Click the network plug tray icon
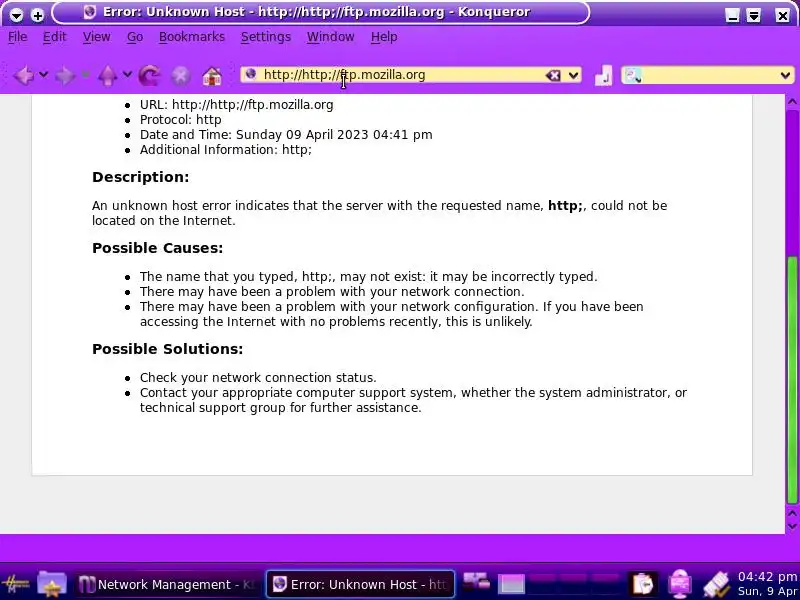Image resolution: width=800 pixels, height=600 pixels. pyautogui.click(x=716, y=584)
